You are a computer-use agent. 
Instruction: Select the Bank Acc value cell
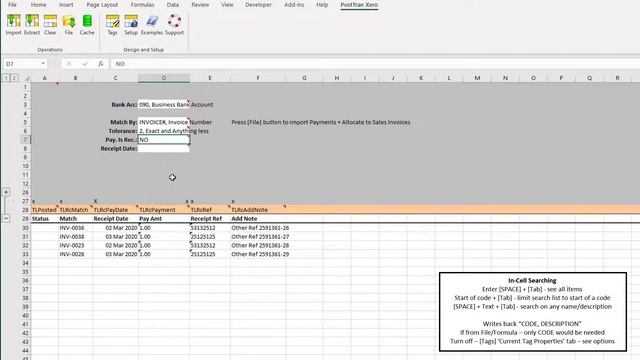coord(164,104)
